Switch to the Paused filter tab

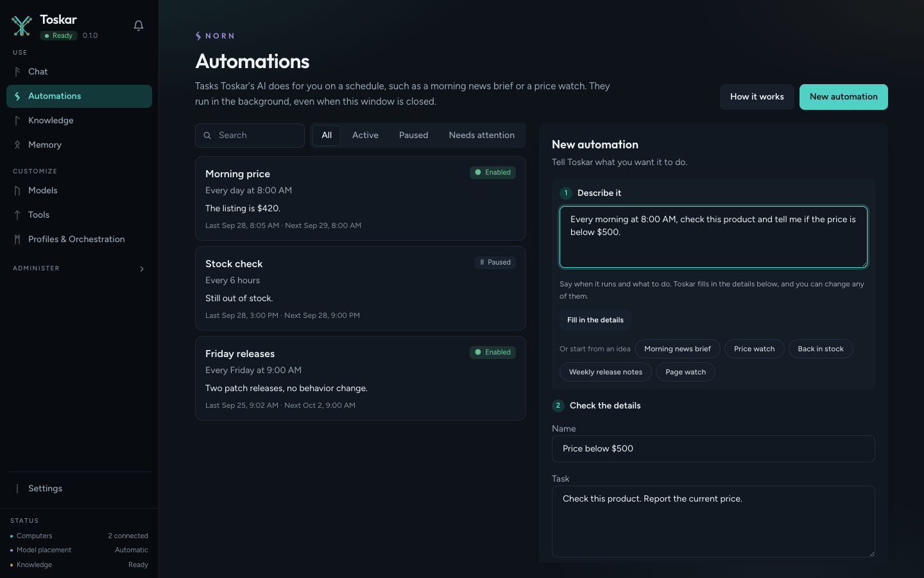[413, 136]
